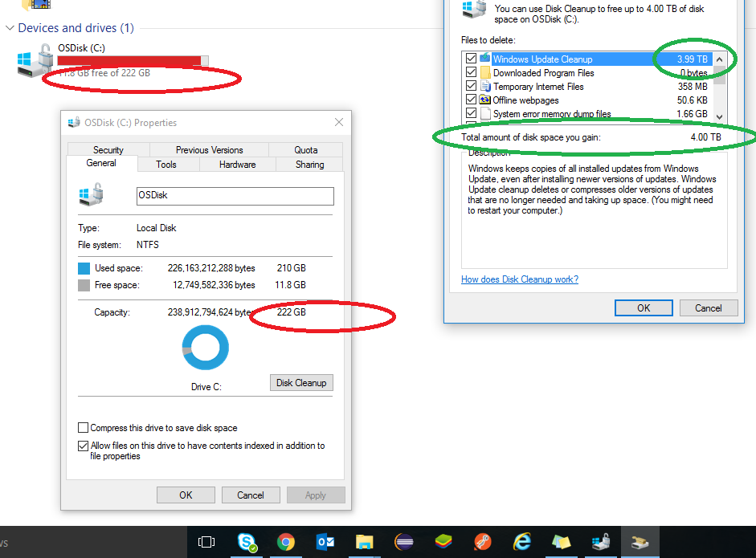Launch Google Chrome from the taskbar
The height and width of the screenshot is (558, 756).
[x=286, y=542]
